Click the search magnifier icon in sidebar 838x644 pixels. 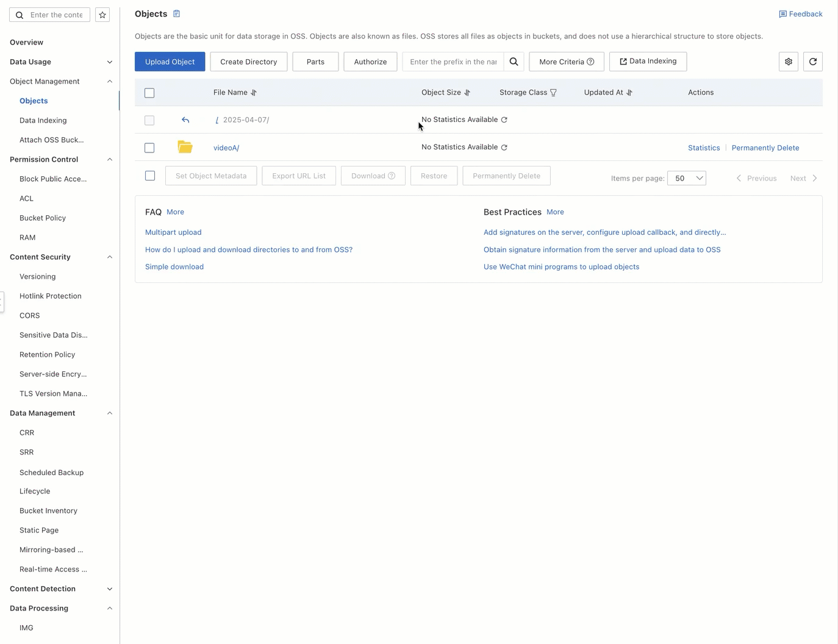coord(20,15)
